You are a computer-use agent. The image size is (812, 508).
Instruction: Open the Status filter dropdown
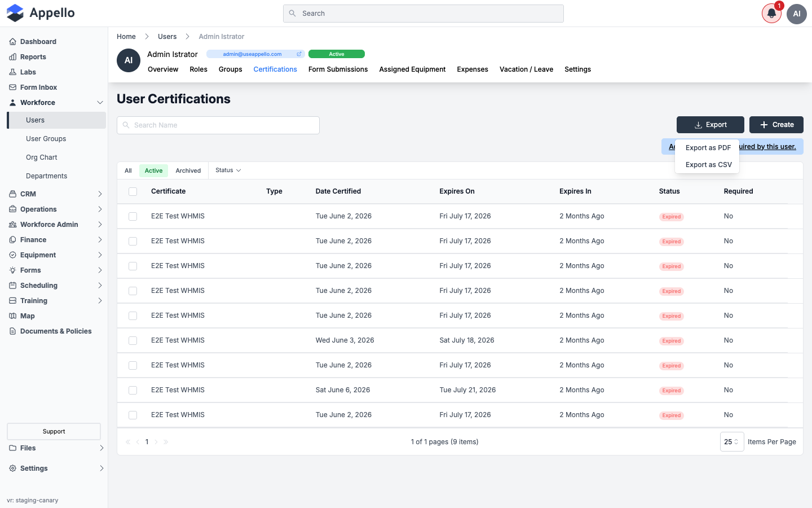(228, 170)
